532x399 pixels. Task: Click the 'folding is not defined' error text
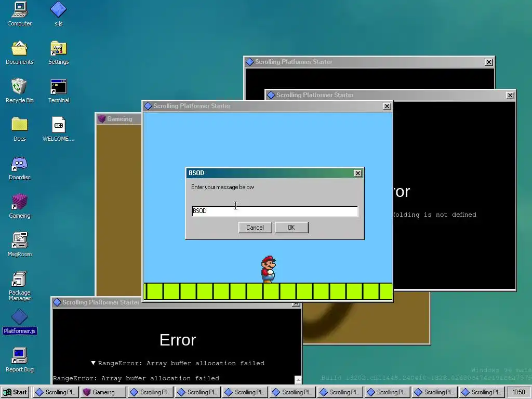[435, 215]
